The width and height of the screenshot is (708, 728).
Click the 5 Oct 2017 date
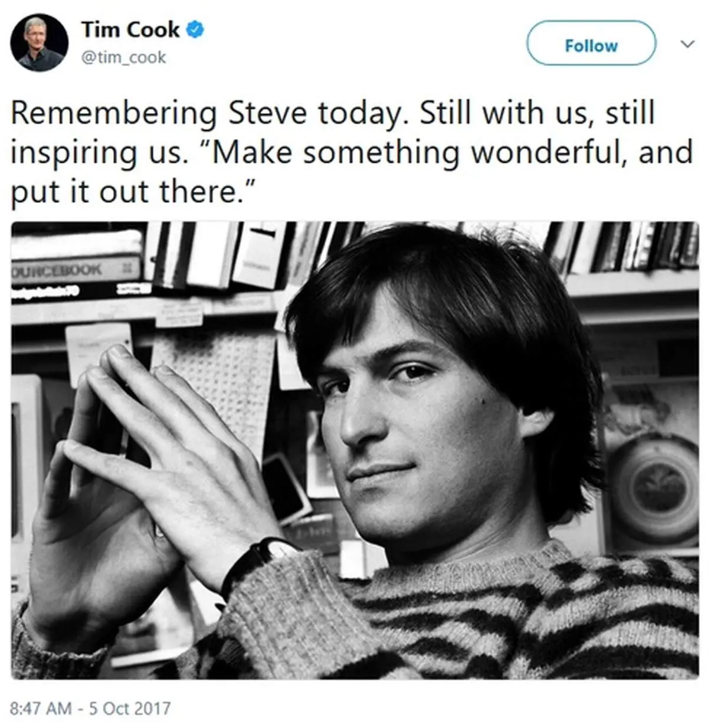[129, 707]
